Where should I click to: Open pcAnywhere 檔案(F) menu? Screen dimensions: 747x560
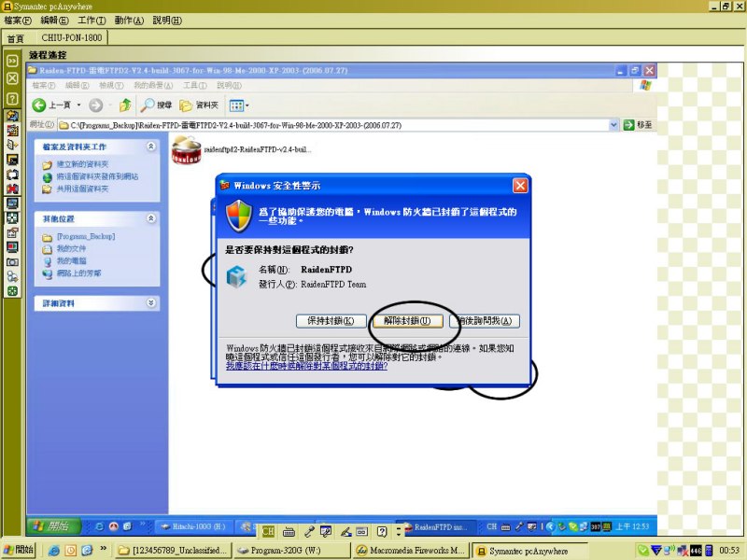tap(18, 21)
